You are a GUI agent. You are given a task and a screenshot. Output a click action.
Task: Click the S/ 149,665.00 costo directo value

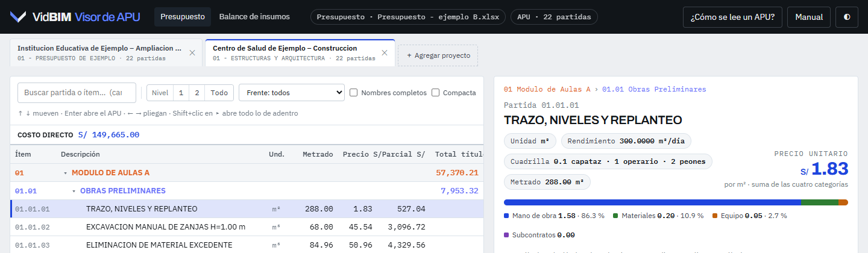click(x=108, y=135)
